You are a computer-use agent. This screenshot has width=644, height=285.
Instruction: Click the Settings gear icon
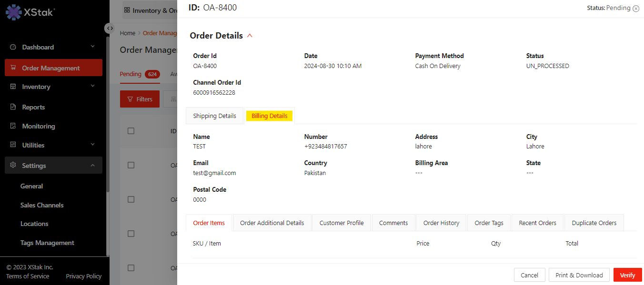(x=13, y=165)
